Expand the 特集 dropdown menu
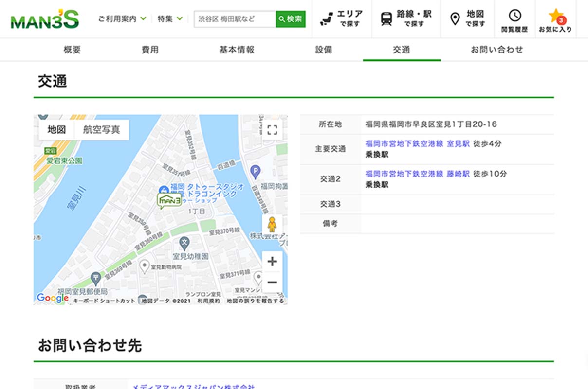The image size is (588, 389). (x=170, y=19)
